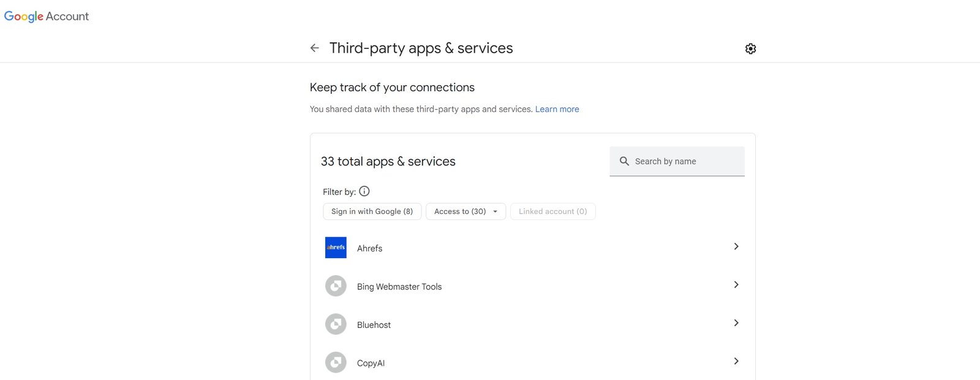Screen dimensions: 980x380
Task: Select the Ahrefs app name
Action: click(x=369, y=248)
